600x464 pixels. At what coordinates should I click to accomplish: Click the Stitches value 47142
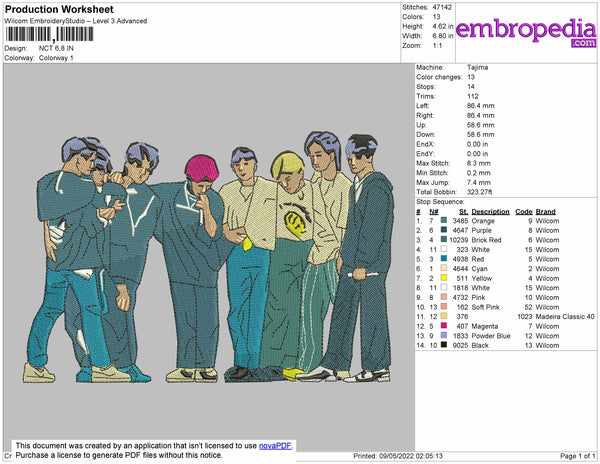click(x=442, y=7)
